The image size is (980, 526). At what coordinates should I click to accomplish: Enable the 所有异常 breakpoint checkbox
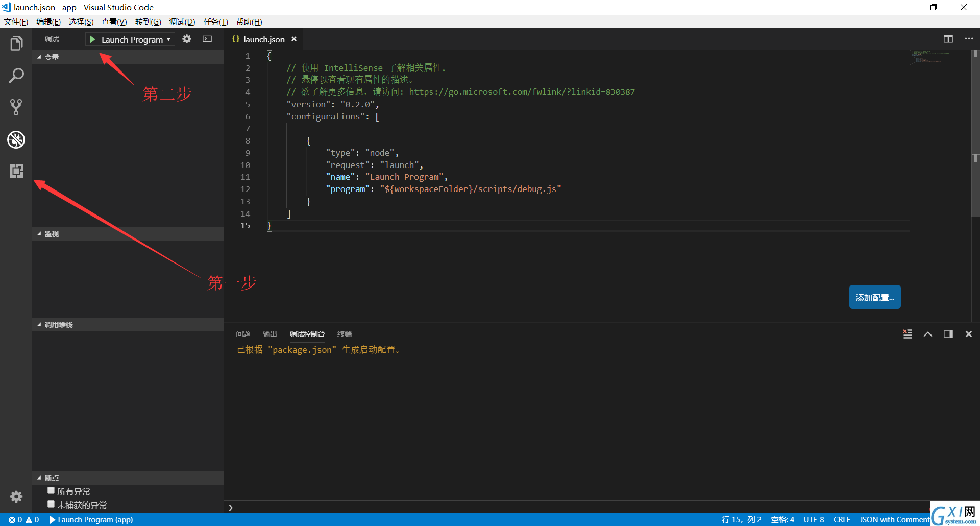coord(51,490)
